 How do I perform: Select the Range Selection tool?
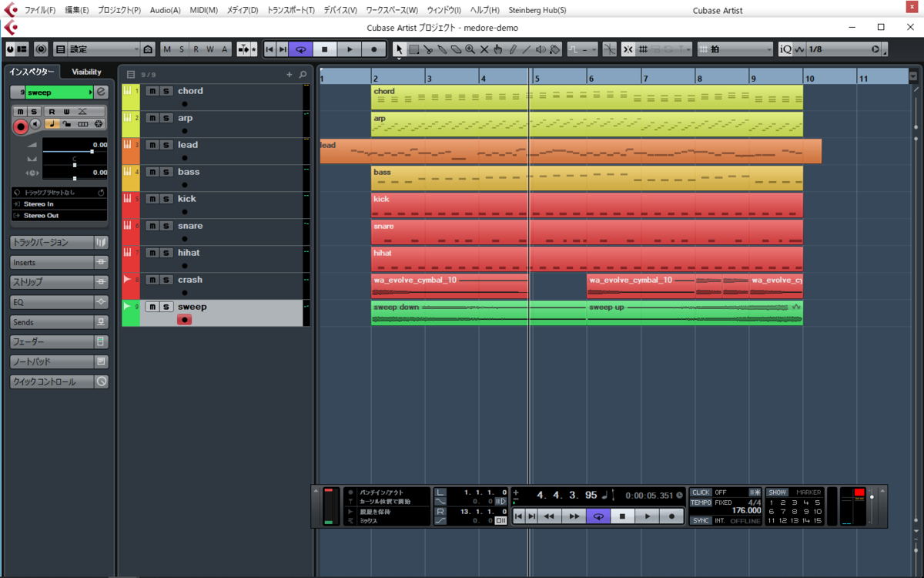pyautogui.click(x=413, y=49)
